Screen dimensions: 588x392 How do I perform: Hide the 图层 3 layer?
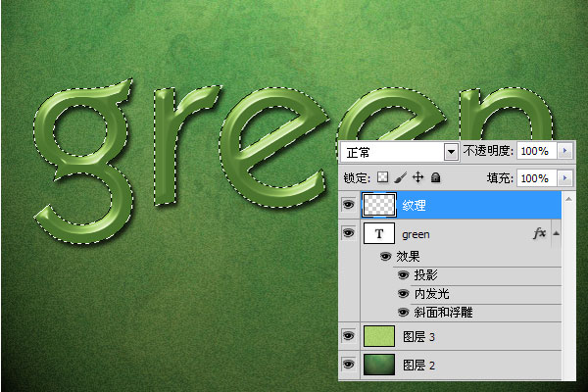[347, 336]
